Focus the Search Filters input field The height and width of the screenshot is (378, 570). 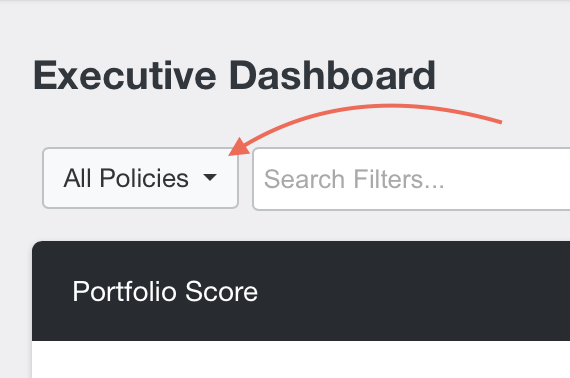click(x=411, y=179)
